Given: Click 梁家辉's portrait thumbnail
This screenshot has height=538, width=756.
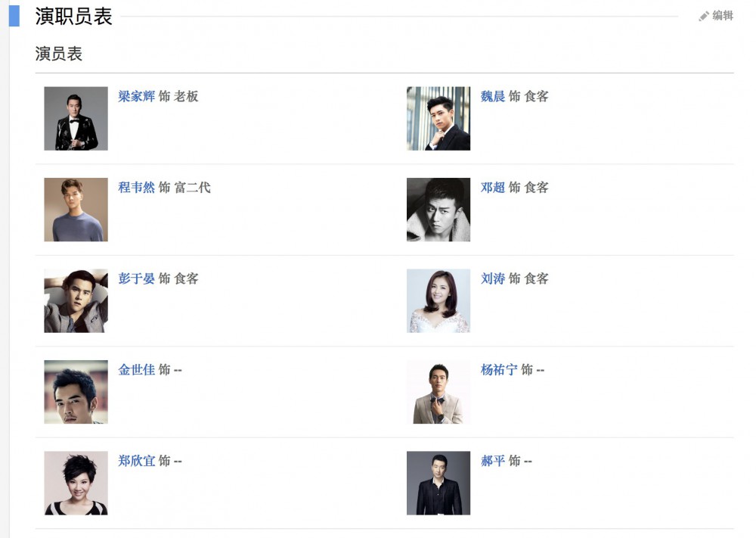Looking at the screenshot, I should 76,119.
